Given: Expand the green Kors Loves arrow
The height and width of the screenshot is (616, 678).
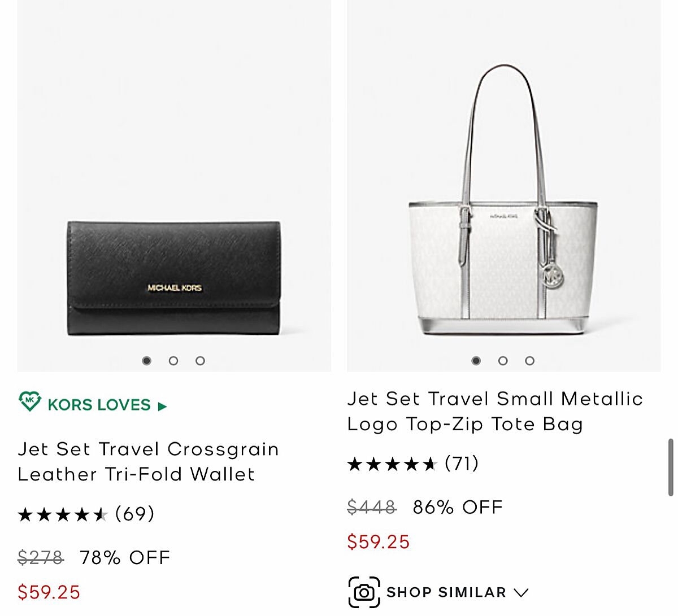Looking at the screenshot, I should (x=163, y=406).
